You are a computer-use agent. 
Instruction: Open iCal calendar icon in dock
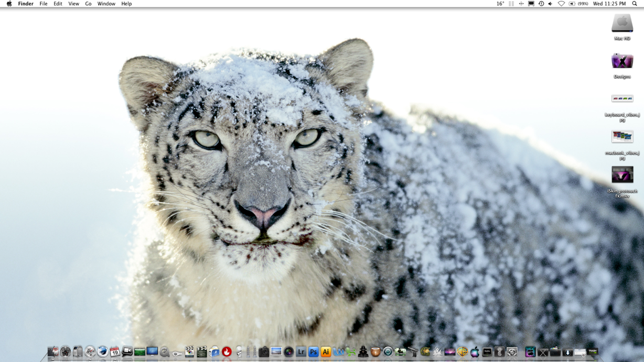pyautogui.click(x=115, y=352)
